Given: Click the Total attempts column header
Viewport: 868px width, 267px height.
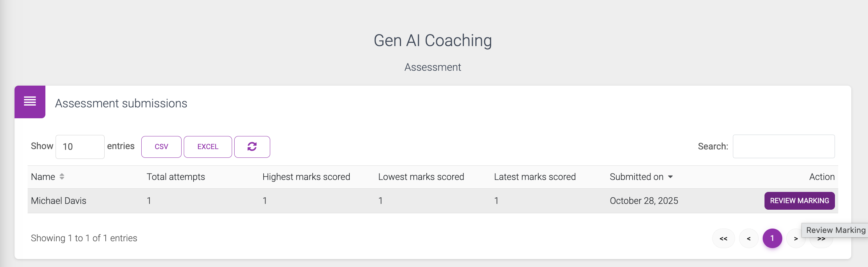Looking at the screenshot, I should (176, 177).
